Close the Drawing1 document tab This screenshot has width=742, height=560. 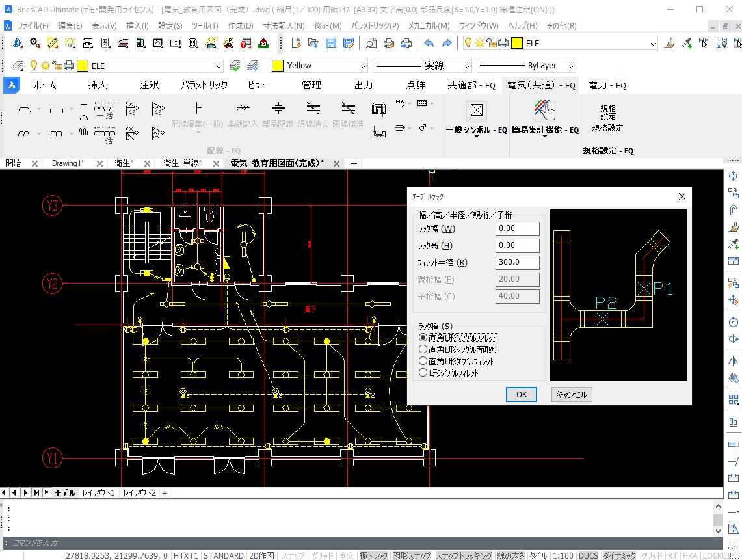point(99,163)
